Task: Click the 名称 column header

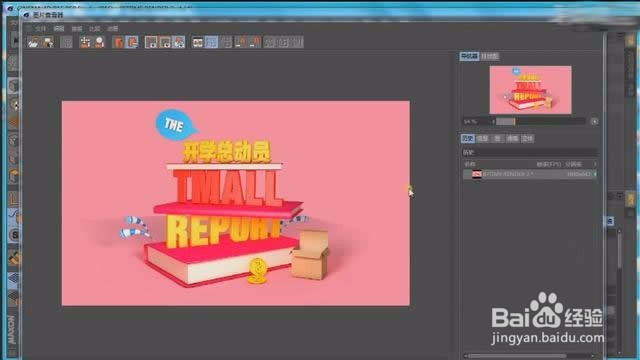Action: [470, 164]
